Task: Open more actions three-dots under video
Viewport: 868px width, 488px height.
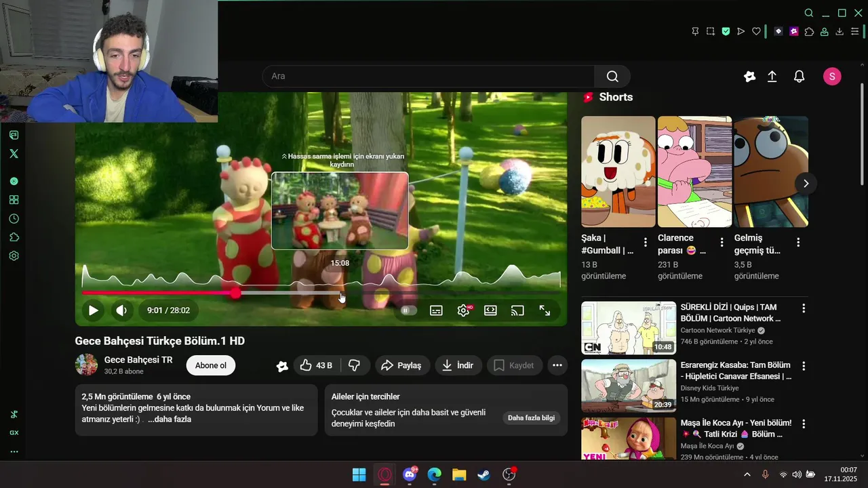Action: 557,365
